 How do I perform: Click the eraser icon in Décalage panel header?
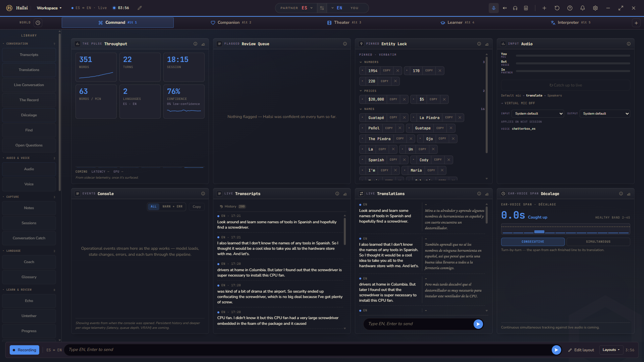pyautogui.click(x=629, y=194)
